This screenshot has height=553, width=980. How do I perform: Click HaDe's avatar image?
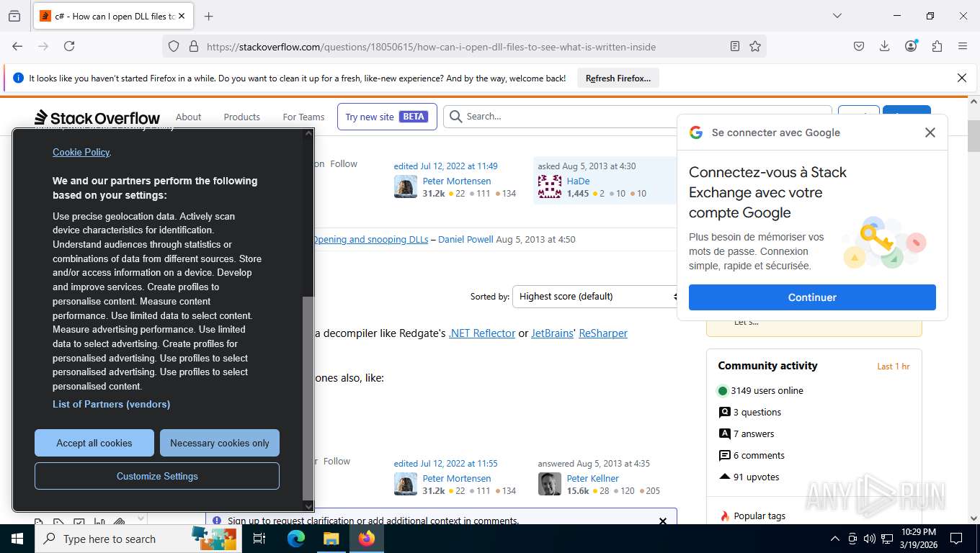550,186
